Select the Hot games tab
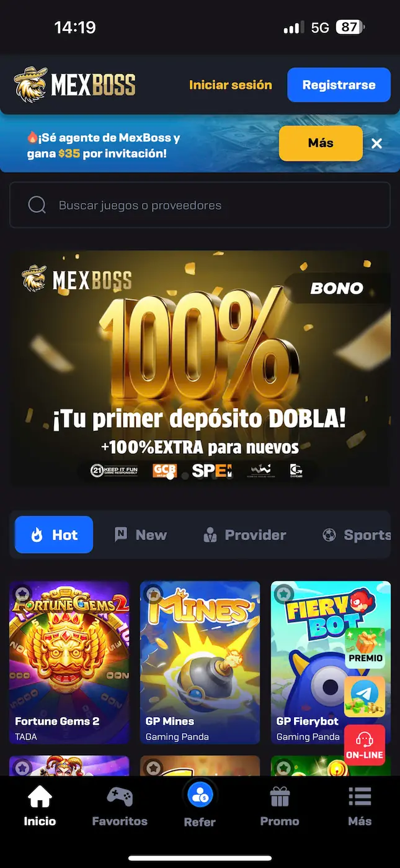 pyautogui.click(x=54, y=535)
